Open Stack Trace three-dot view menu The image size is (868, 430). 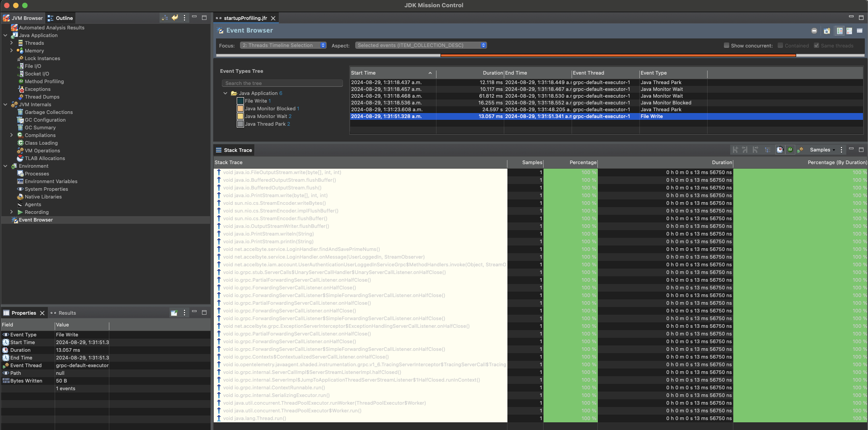841,150
